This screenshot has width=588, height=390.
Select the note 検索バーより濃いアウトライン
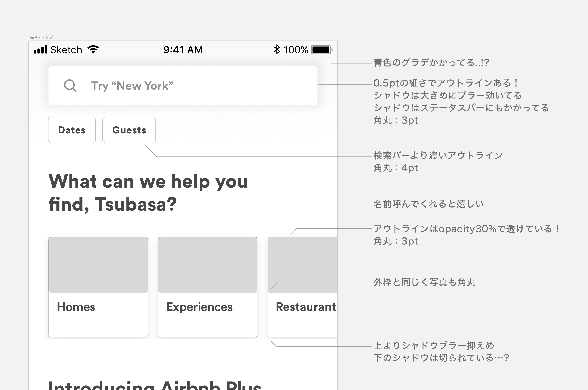pos(438,155)
